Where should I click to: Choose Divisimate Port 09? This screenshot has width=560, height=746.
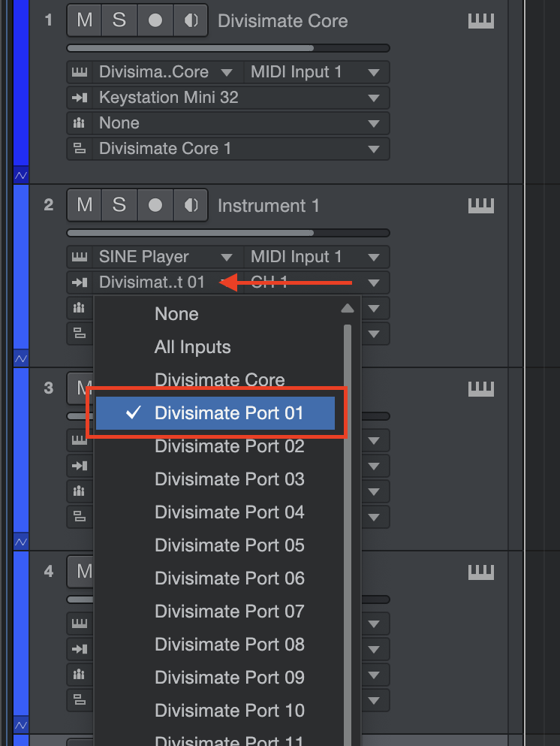pyautogui.click(x=215, y=678)
